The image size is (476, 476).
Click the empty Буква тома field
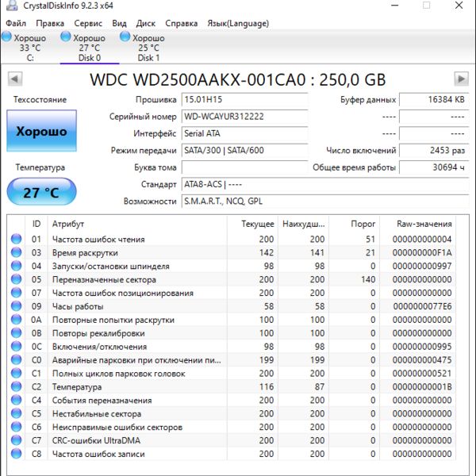pos(244,167)
